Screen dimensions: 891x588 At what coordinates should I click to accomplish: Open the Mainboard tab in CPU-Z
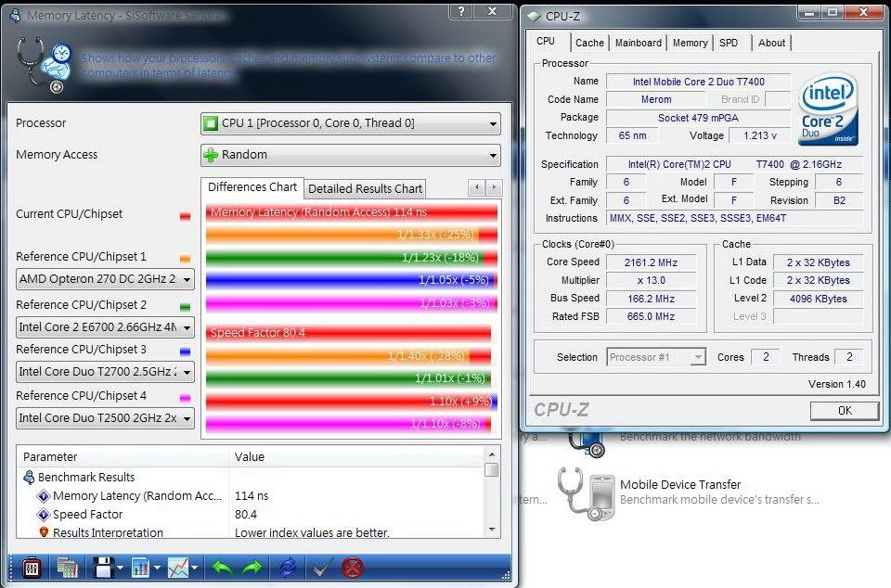639,43
